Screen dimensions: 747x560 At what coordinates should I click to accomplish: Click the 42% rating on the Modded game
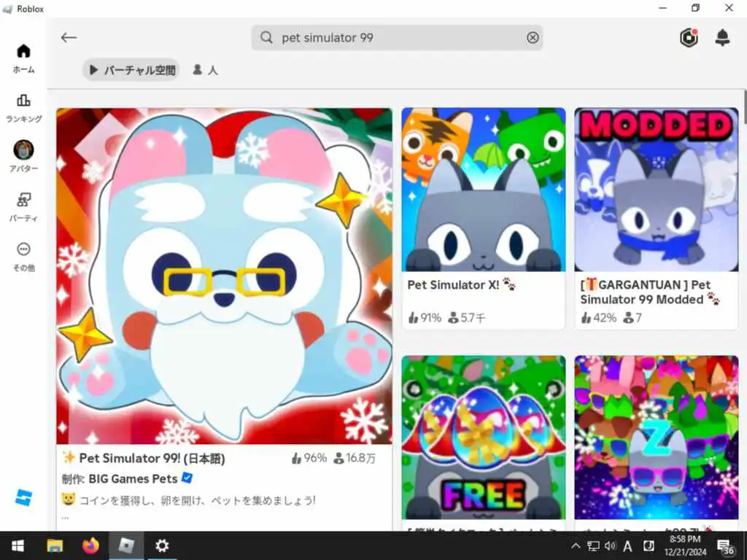pos(598,318)
